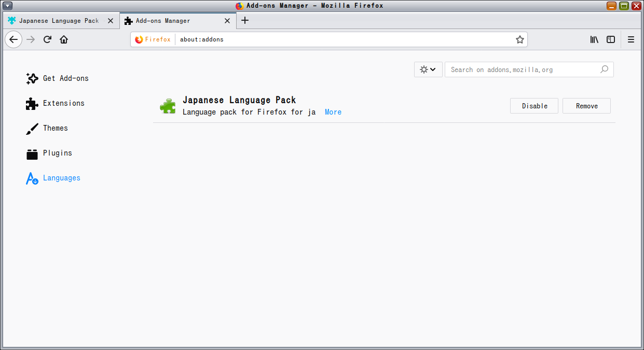Viewport: 644px width, 350px height.
Task: Maximize the Firefox window
Action: (624, 6)
